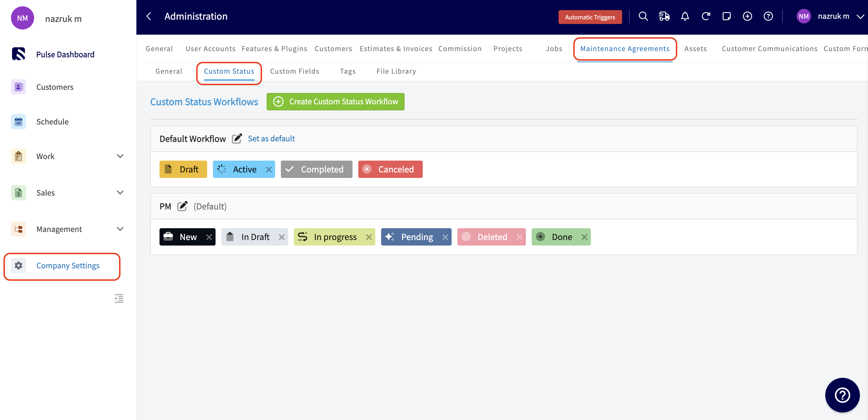This screenshot has height=420, width=868.
Task: Switch to the Custom Fields sub-tab
Action: 294,71
